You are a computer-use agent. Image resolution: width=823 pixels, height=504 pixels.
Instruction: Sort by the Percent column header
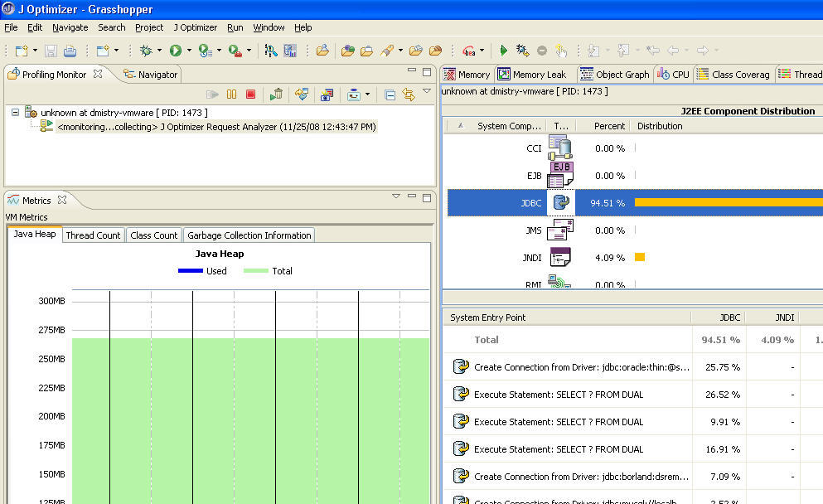[x=604, y=126]
